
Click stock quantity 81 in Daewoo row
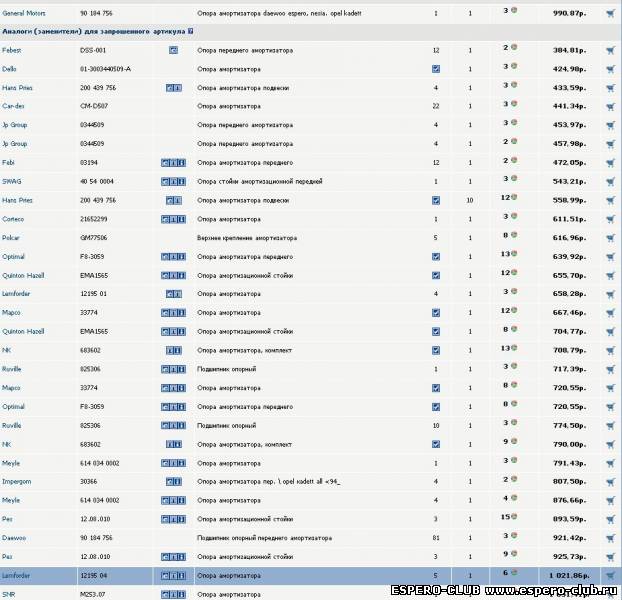coord(436,538)
